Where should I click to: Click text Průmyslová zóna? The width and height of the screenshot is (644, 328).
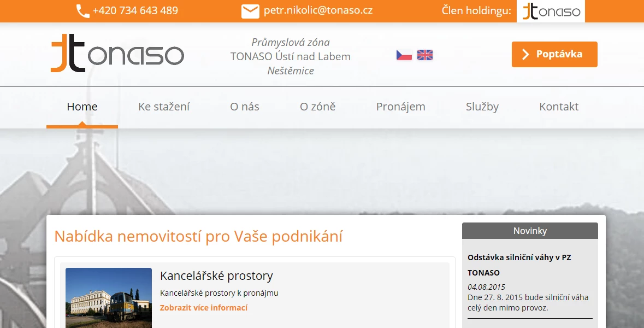291,42
